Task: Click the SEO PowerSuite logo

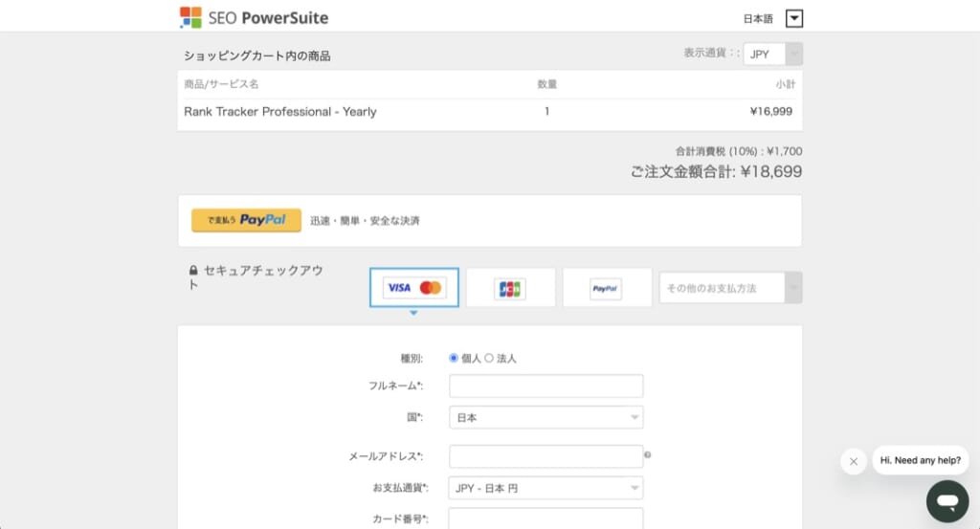Action: coord(254,17)
